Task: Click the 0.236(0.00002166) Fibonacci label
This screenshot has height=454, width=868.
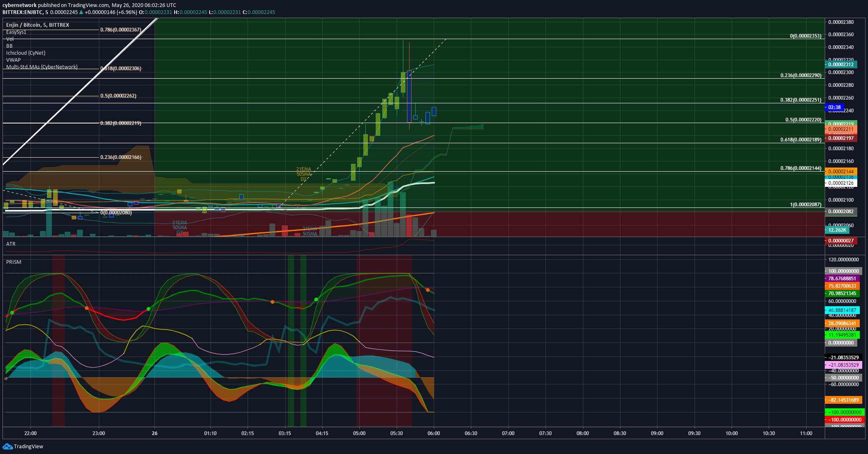Action: coord(121,157)
